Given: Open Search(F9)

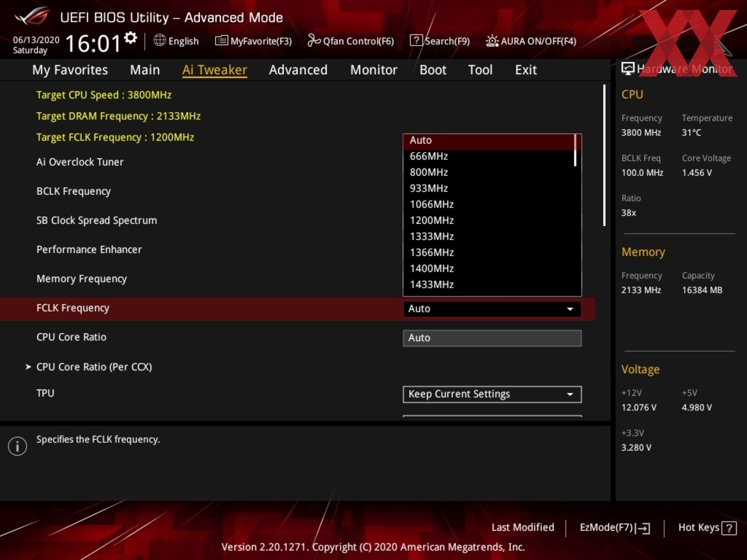Looking at the screenshot, I should click(x=440, y=41).
